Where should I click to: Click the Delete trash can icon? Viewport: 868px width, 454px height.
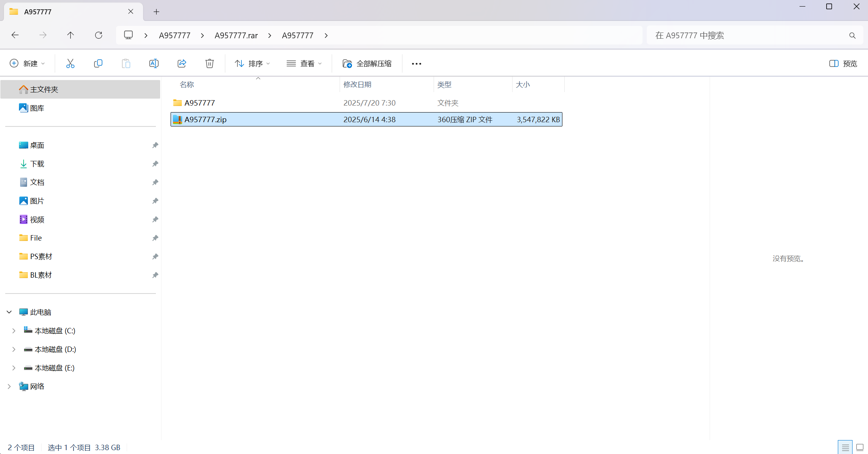[209, 63]
